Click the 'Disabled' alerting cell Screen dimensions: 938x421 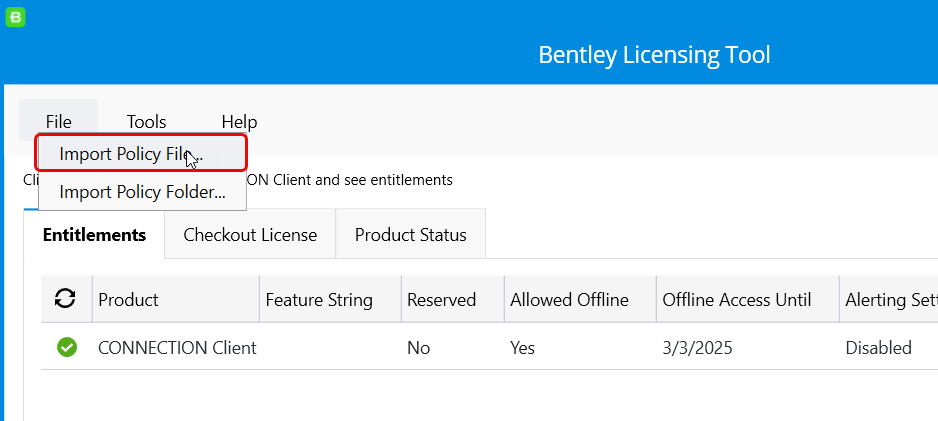coord(878,347)
